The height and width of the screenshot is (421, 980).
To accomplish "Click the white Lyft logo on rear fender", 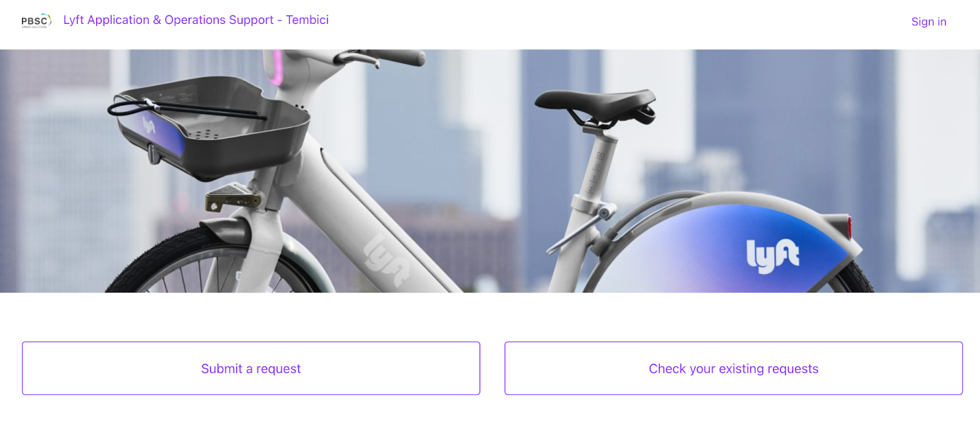I will tap(772, 255).
